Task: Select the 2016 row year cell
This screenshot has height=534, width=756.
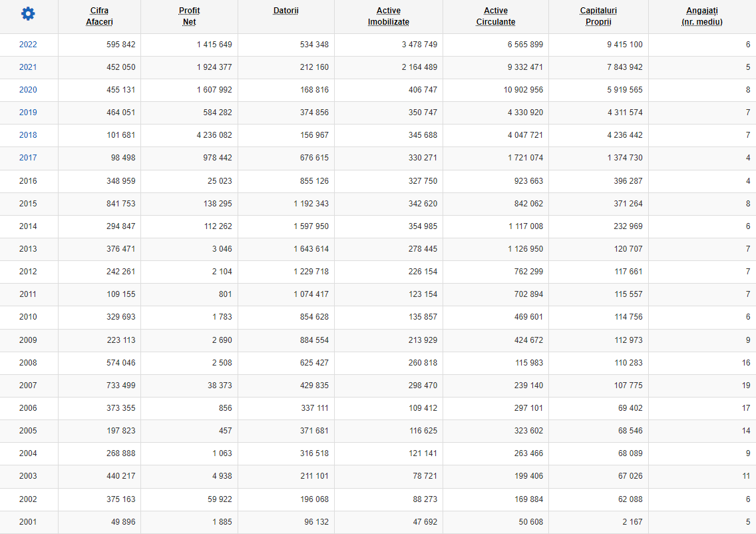Action: [28, 181]
